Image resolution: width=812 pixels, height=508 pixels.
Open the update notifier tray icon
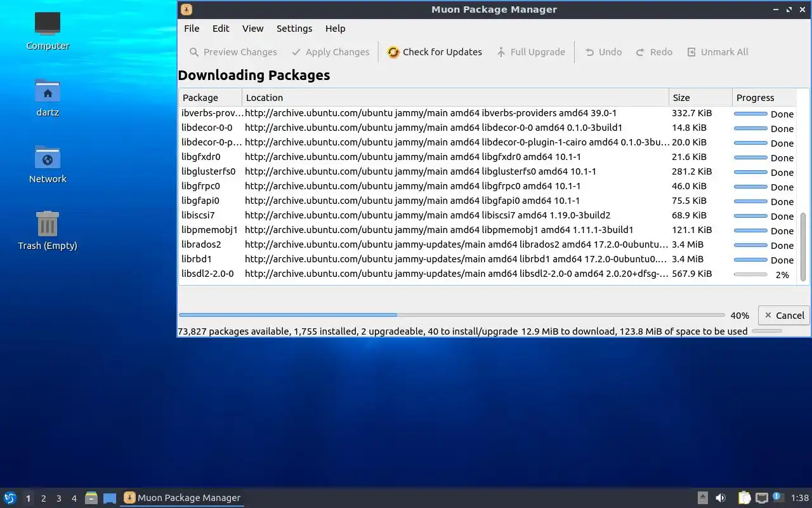point(778,498)
